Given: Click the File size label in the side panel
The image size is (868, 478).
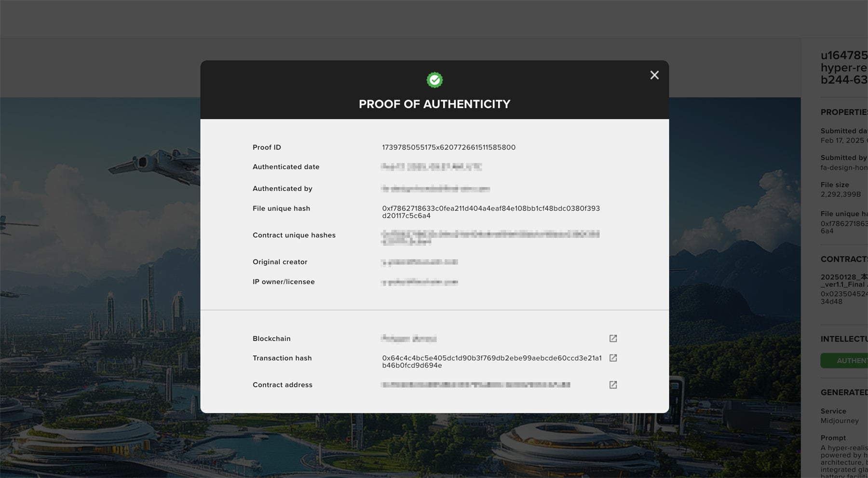Looking at the screenshot, I should point(835,185).
